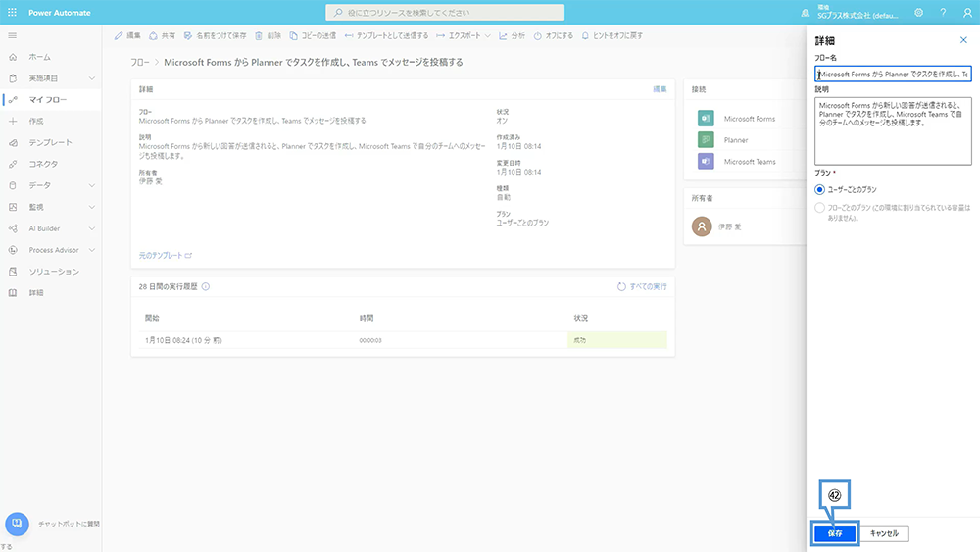This screenshot has height=552, width=980.
Task: Click the すべての実行 link
Action: pyautogui.click(x=648, y=287)
